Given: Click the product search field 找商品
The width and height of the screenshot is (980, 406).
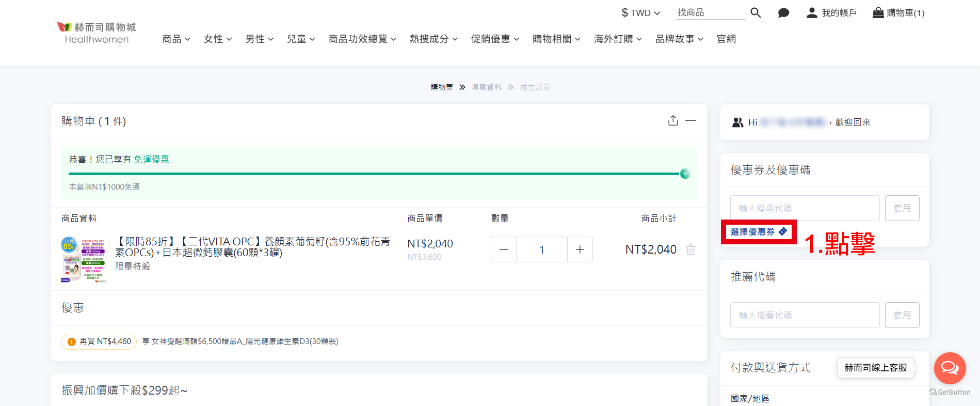Looking at the screenshot, I should [711, 13].
